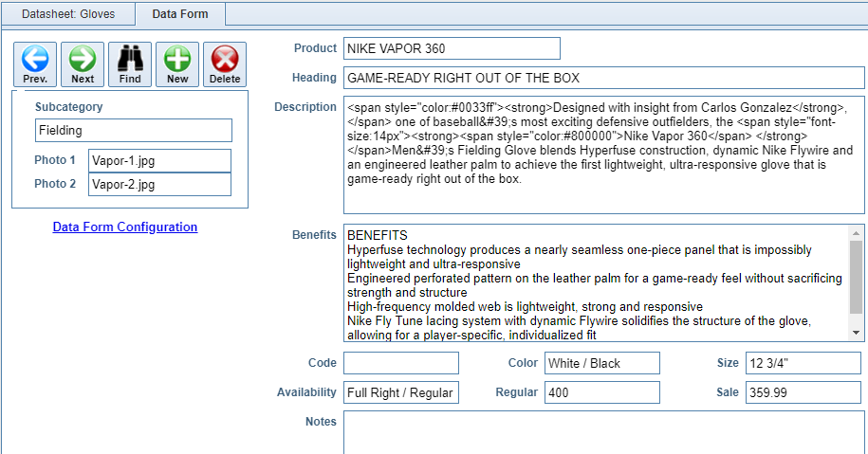This screenshot has height=454, width=868.
Task: Focus the Subcategory field containing Fielding
Action: point(134,131)
